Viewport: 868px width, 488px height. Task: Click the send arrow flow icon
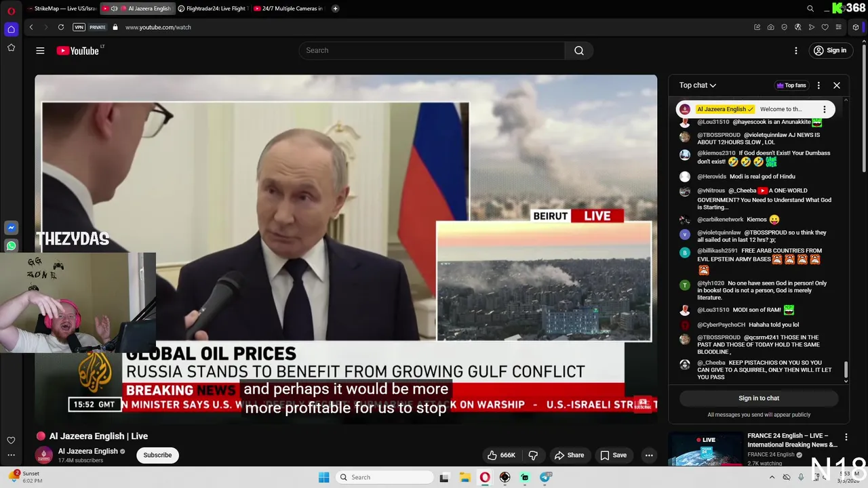[x=811, y=27]
